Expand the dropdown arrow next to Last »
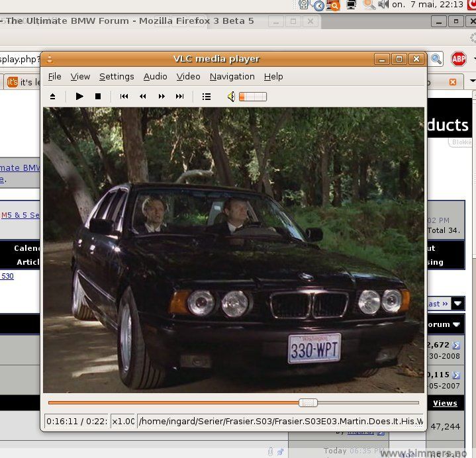This screenshot has height=458, width=476. click(457, 304)
